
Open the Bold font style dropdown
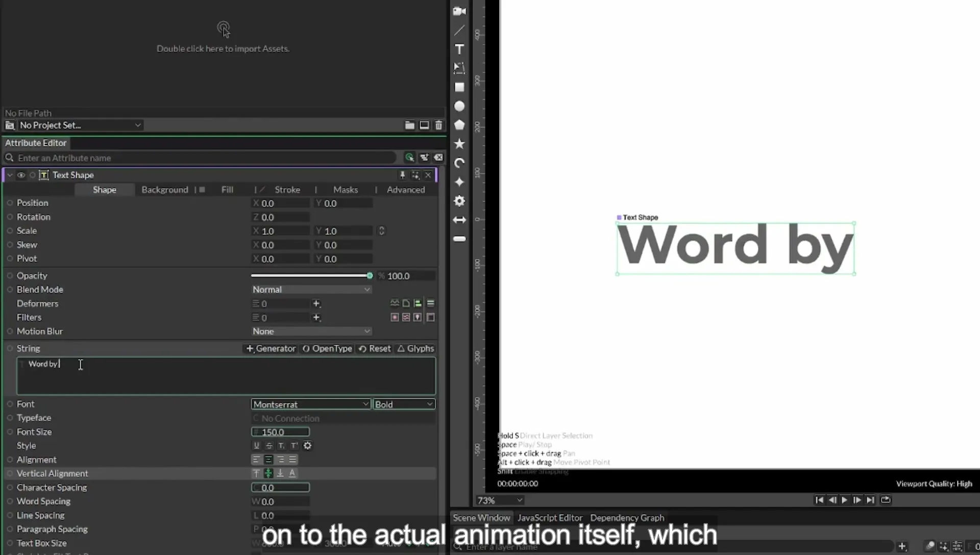click(x=404, y=404)
